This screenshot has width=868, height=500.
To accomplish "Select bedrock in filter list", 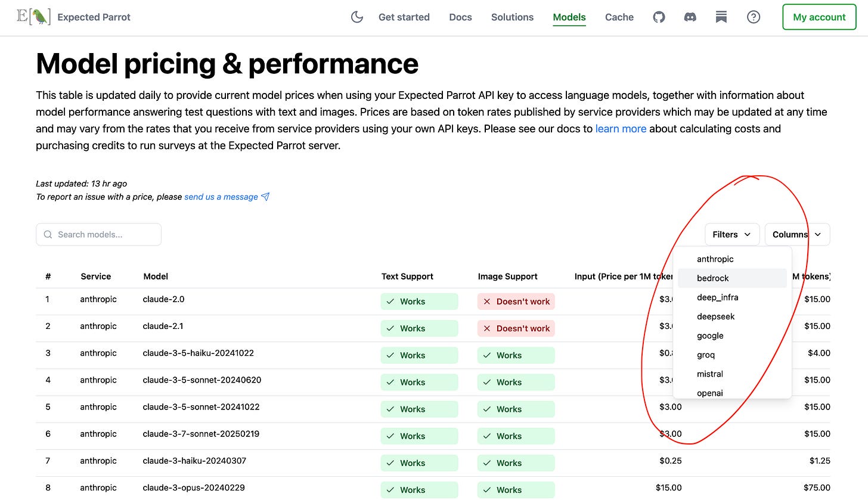I will [732, 278].
